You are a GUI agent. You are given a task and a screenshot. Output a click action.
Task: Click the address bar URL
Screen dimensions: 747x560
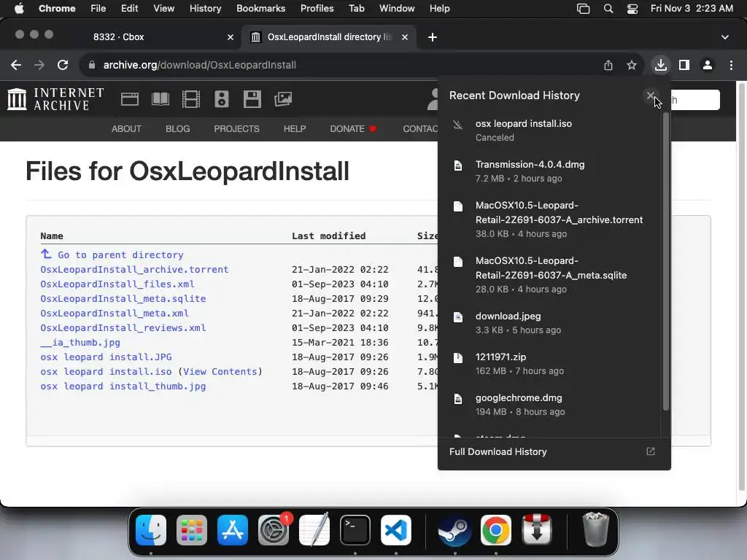click(200, 65)
